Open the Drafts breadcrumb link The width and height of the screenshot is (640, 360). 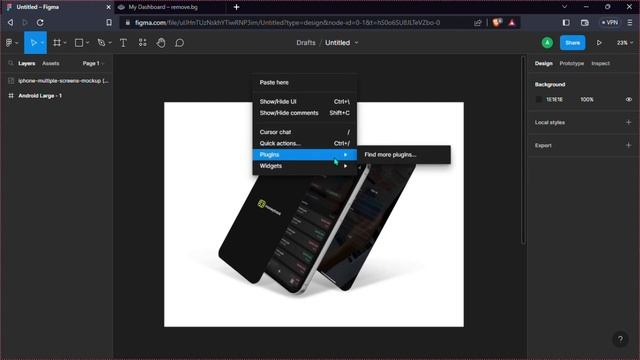pyautogui.click(x=306, y=42)
